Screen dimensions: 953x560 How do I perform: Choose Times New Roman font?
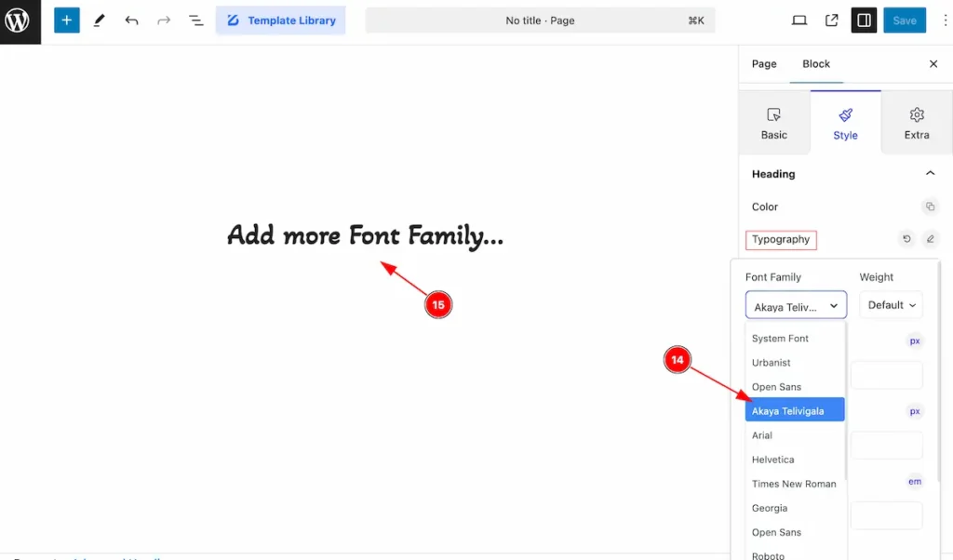[x=795, y=484]
